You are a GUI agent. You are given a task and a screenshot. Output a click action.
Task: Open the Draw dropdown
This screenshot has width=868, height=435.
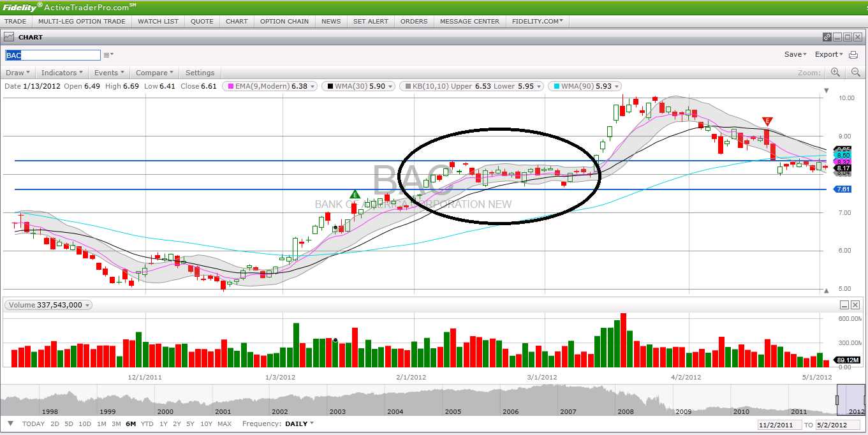(18, 73)
